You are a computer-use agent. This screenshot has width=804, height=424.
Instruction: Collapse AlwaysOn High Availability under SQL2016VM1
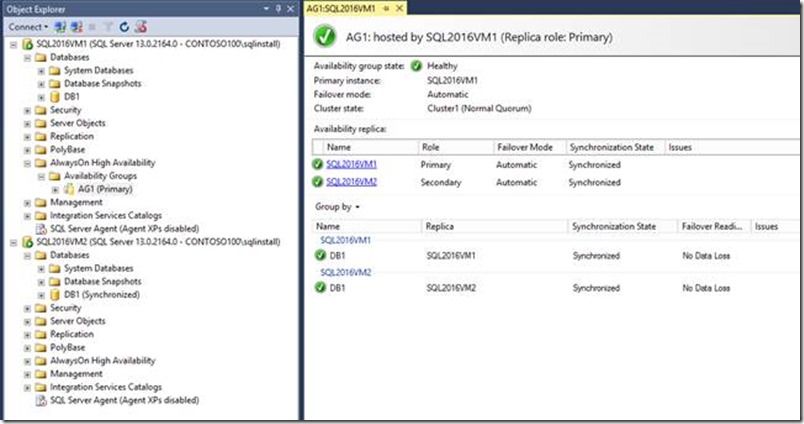28,163
